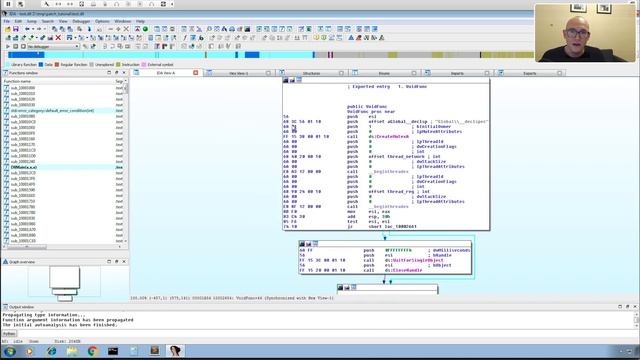Screen dimensions: 640x360
Task: Switch to IDA View-A tab
Action: click(165, 73)
